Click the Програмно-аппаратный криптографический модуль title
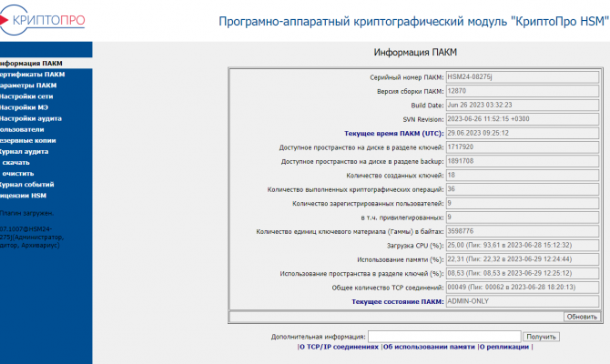610x364 pixels. 413,21
